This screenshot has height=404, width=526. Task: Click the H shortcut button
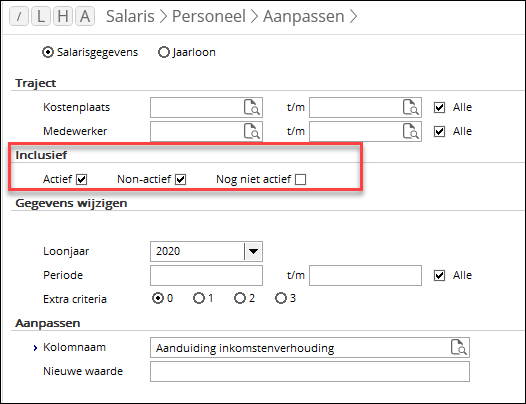63,16
